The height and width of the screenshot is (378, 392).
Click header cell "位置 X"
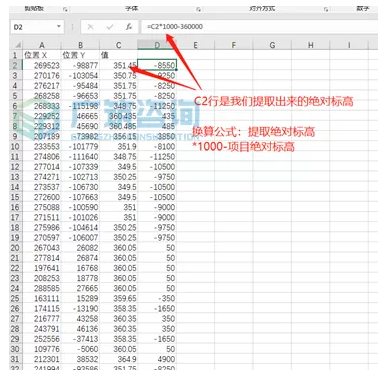(42, 55)
